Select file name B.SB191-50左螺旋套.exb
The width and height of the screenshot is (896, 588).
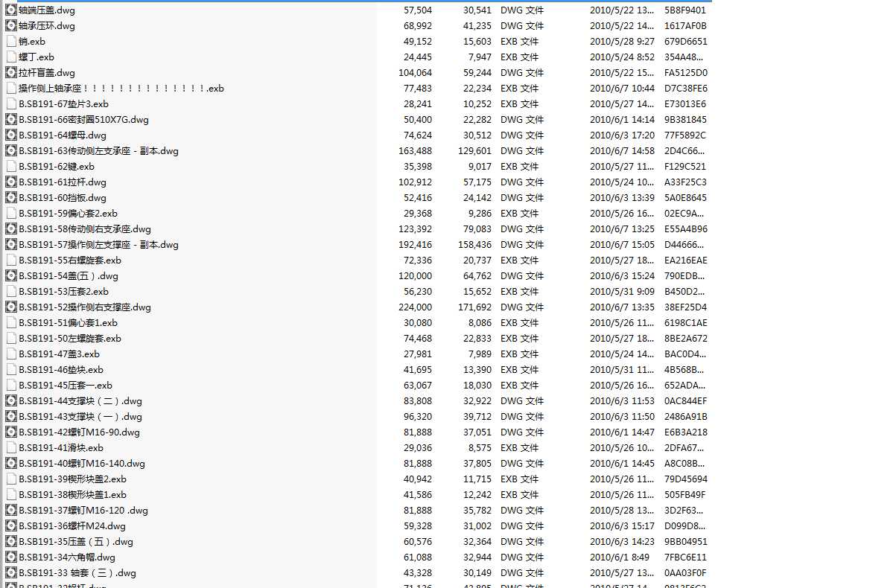[x=70, y=339]
